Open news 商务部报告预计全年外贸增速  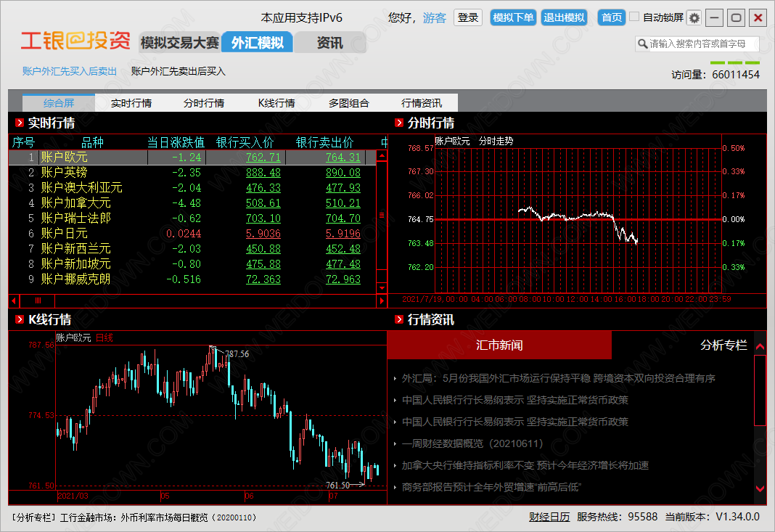pyautogui.click(x=491, y=487)
